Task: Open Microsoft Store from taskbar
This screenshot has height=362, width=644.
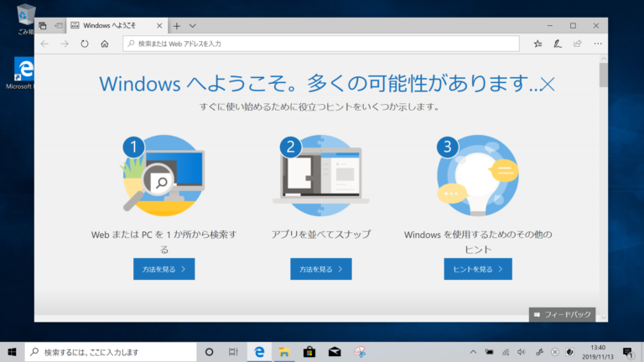Action: [309, 352]
